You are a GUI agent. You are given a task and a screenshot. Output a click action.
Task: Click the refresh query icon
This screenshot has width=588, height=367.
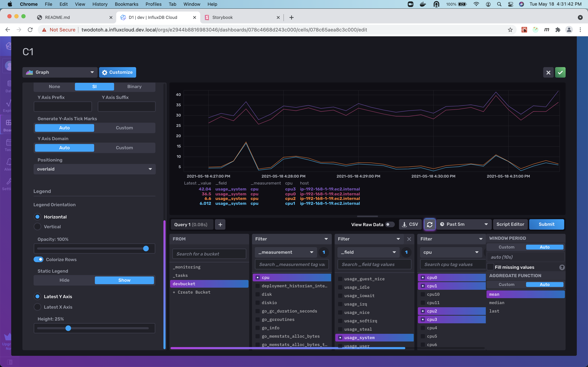tap(430, 224)
